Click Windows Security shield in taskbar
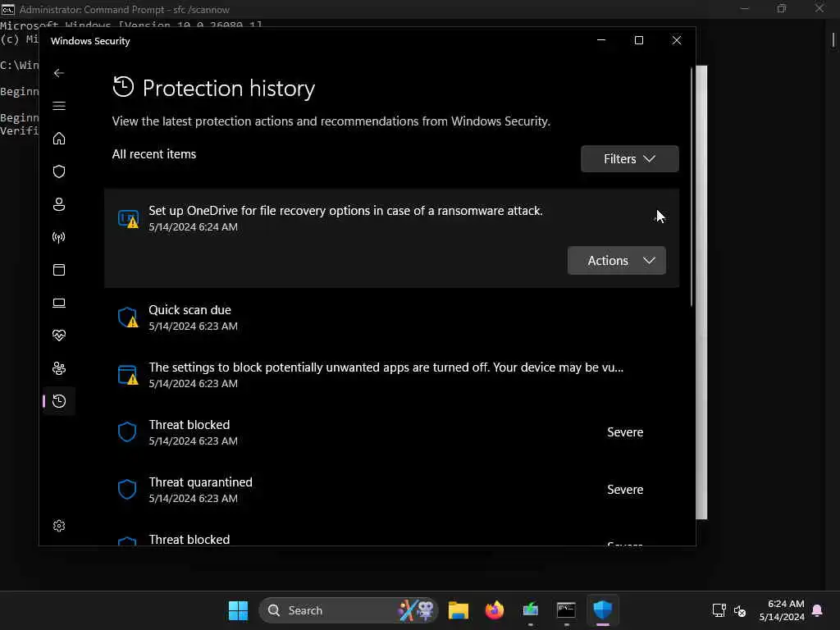The image size is (840, 630). 603,610
